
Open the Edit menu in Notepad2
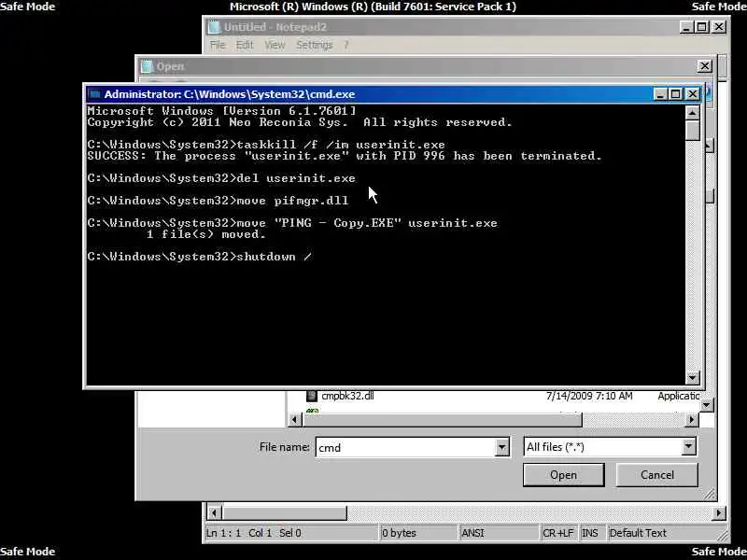coord(245,45)
